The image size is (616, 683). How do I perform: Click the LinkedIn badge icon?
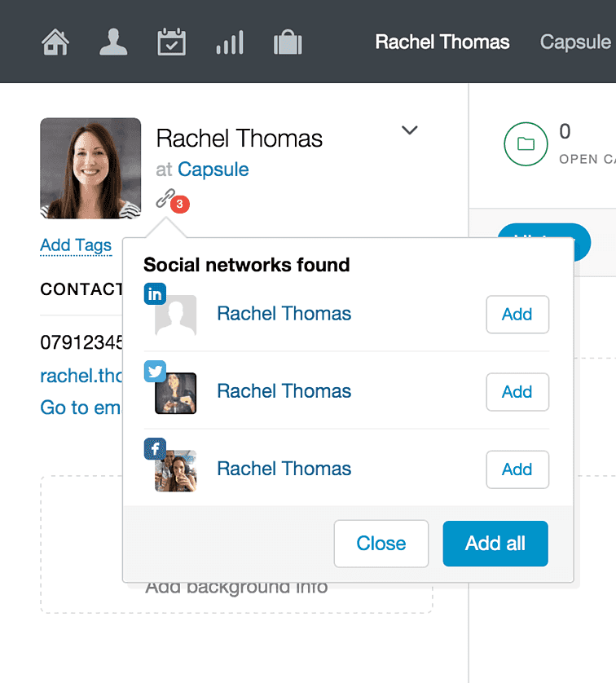(x=155, y=294)
